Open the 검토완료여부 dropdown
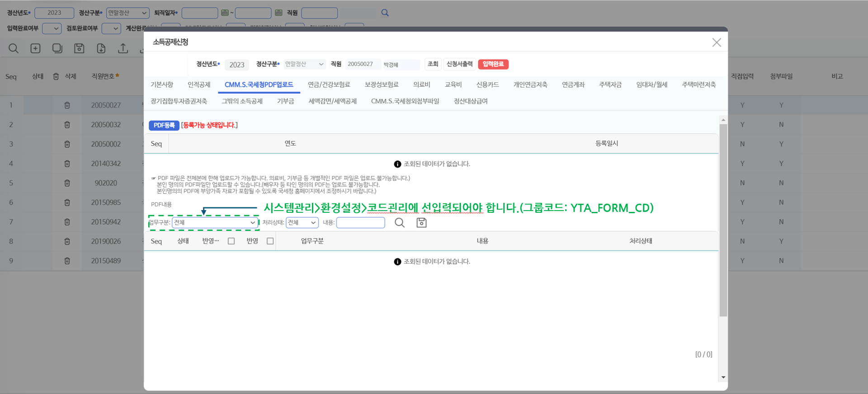868x394 pixels. pos(111,28)
